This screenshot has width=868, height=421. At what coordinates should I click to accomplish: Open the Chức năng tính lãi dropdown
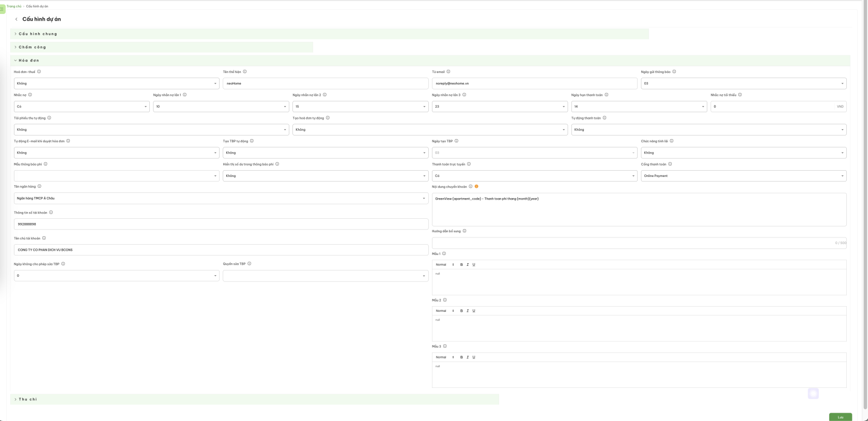tap(743, 153)
